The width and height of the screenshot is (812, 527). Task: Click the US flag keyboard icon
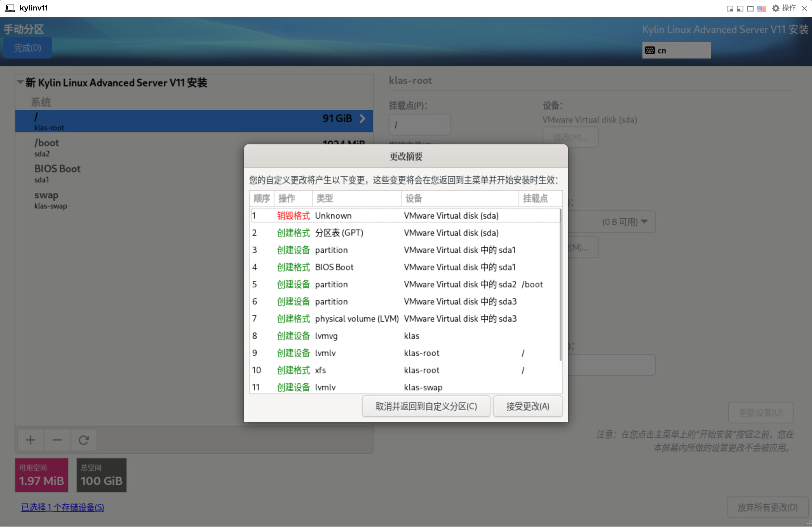tap(761, 9)
